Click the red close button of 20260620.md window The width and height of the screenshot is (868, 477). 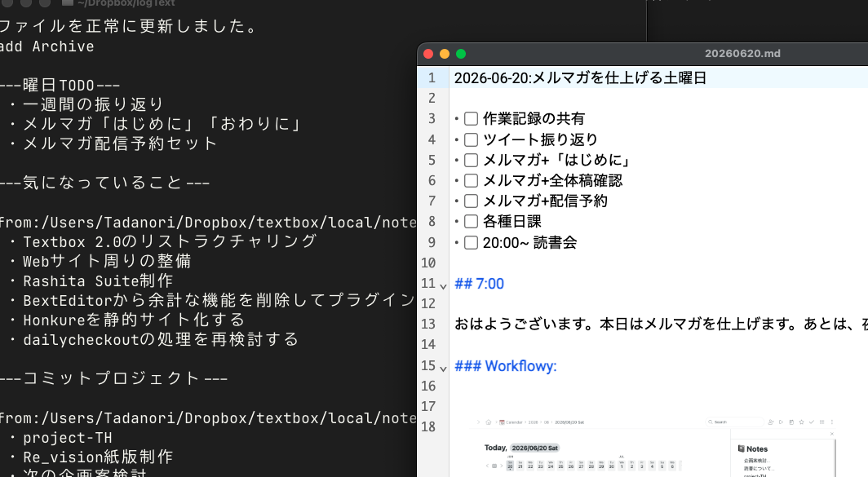coord(428,54)
